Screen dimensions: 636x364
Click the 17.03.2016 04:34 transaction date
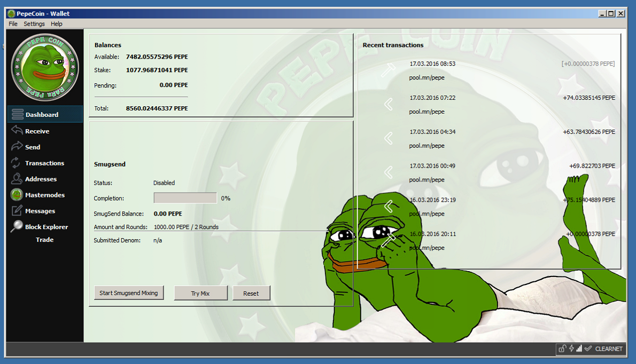coord(432,132)
